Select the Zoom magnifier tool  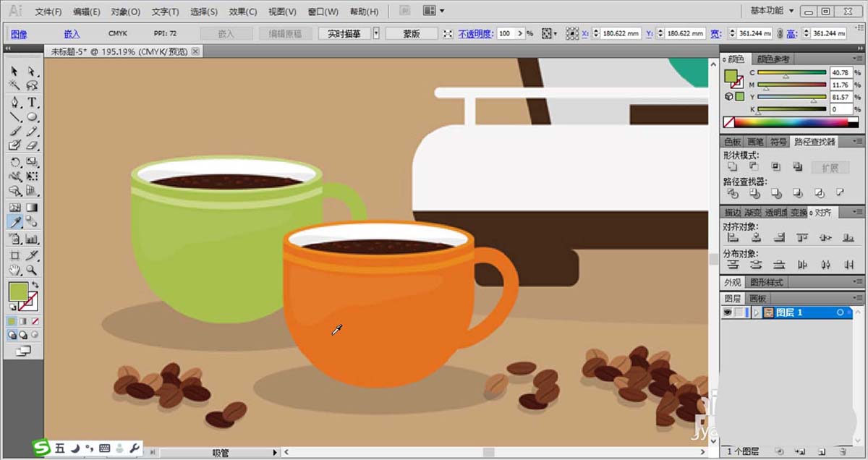(x=32, y=270)
